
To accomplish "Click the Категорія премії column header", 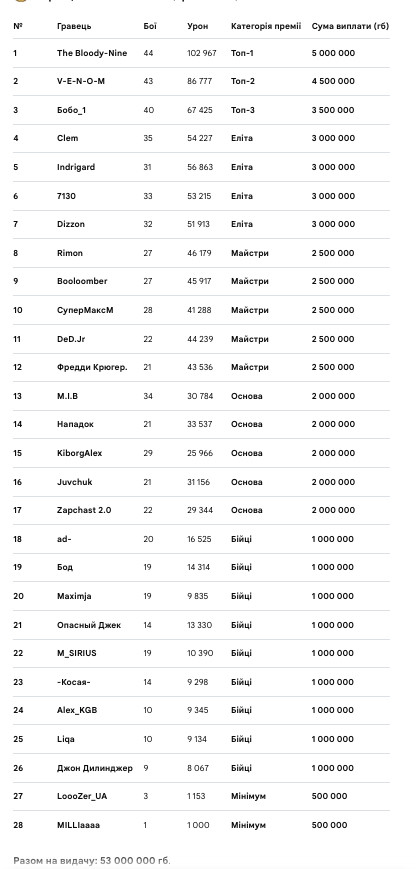I will 266,26.
